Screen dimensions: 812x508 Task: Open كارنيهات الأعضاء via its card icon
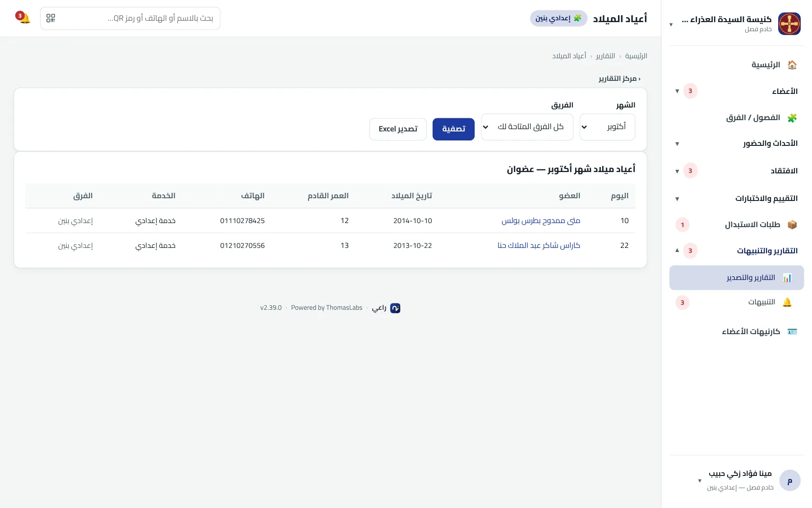tap(792, 332)
